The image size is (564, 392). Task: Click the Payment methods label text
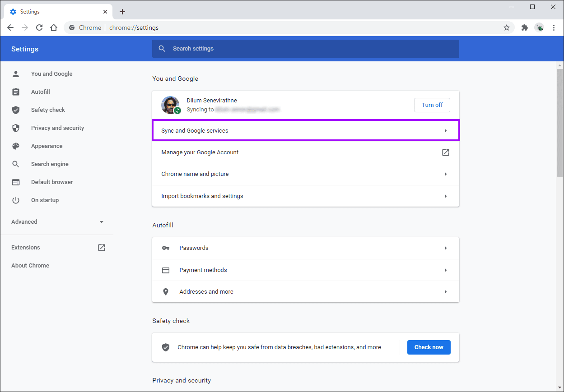(203, 270)
